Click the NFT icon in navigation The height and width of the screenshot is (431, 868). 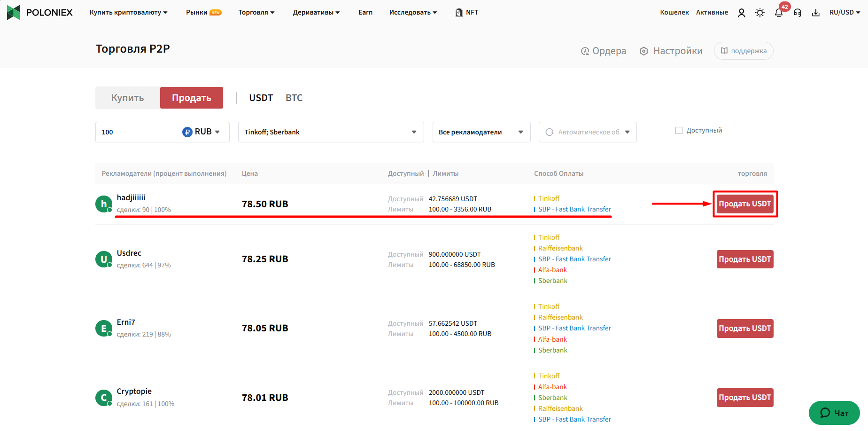click(x=459, y=13)
